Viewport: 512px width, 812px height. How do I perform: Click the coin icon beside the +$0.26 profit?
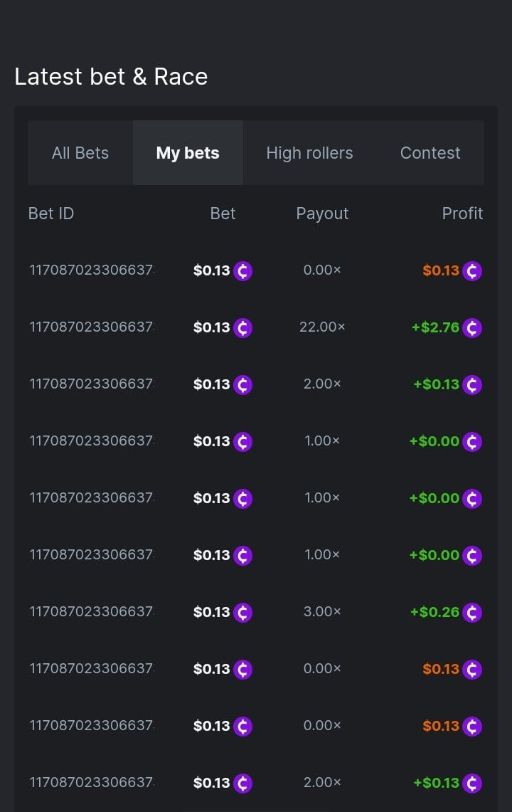pos(472,613)
